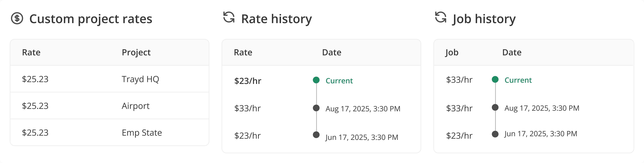Viewport: 644px width, 163px height.
Task: Click the Aug 17 timeline dot in Job history
Action: pyautogui.click(x=495, y=107)
